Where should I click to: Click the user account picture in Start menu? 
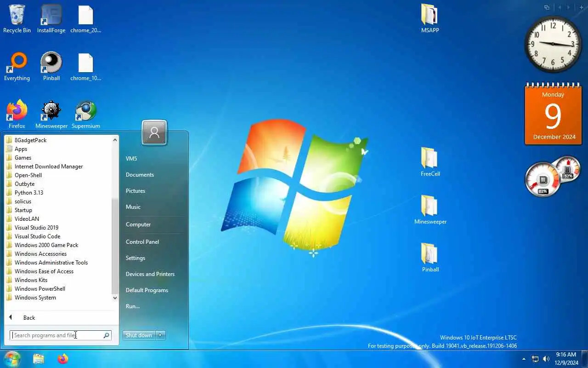point(154,133)
